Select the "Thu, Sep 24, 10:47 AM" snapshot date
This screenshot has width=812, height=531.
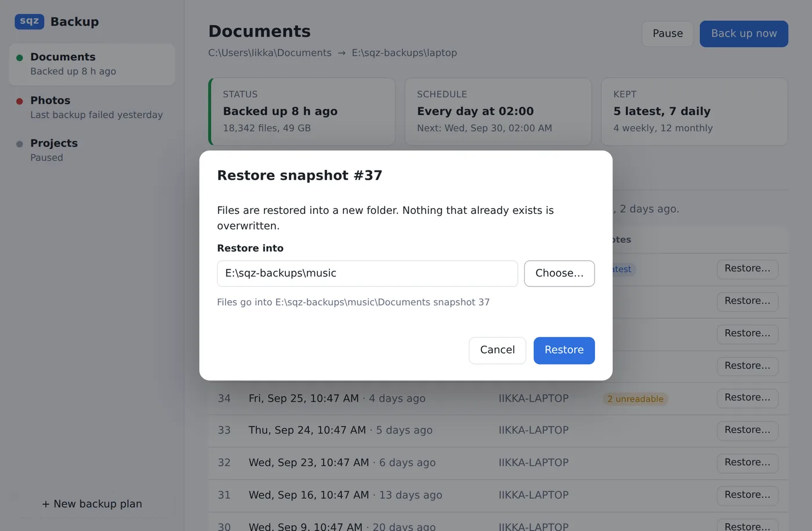tap(307, 430)
